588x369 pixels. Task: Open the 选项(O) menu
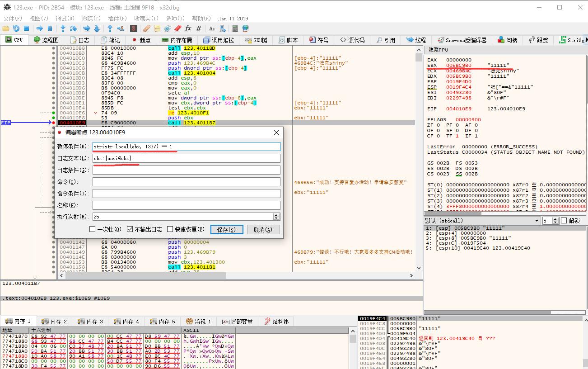tap(175, 19)
